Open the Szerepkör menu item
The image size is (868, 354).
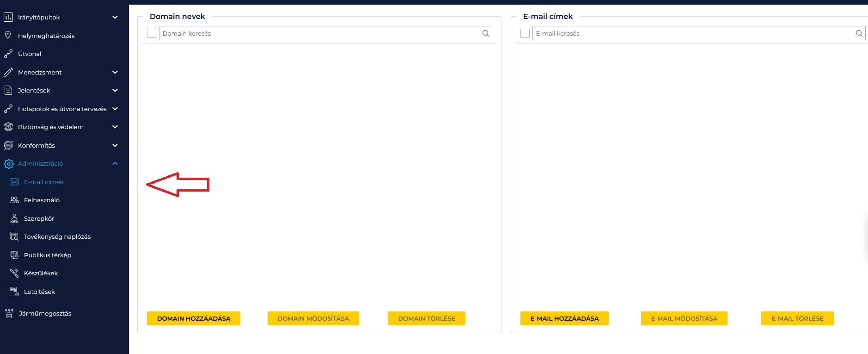pyautogui.click(x=39, y=218)
